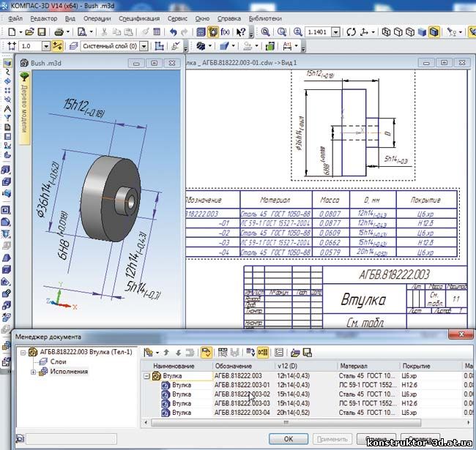476x450 pixels.
Task: Open the Системный слой (0) layer dropdown
Action: pos(144,46)
